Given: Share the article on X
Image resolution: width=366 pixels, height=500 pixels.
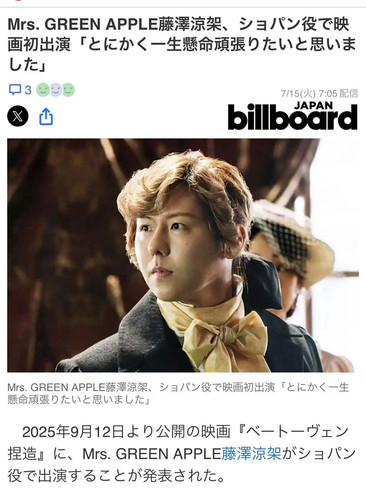Looking at the screenshot, I should [x=18, y=116].
